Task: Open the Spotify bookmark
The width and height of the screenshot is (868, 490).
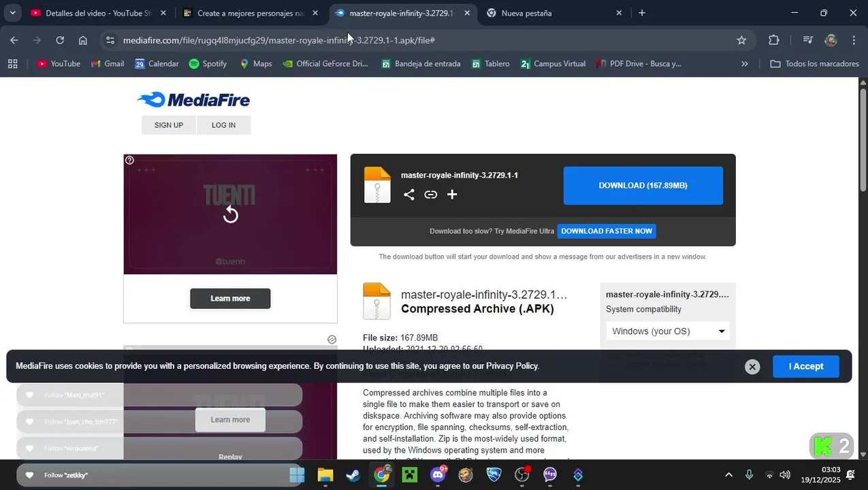Action: coord(208,64)
